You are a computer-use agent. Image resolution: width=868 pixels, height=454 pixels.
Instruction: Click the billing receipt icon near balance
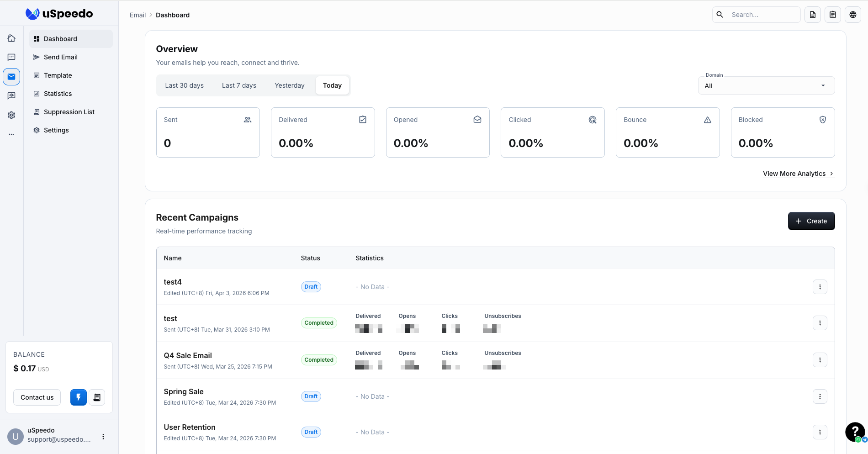pyautogui.click(x=97, y=397)
